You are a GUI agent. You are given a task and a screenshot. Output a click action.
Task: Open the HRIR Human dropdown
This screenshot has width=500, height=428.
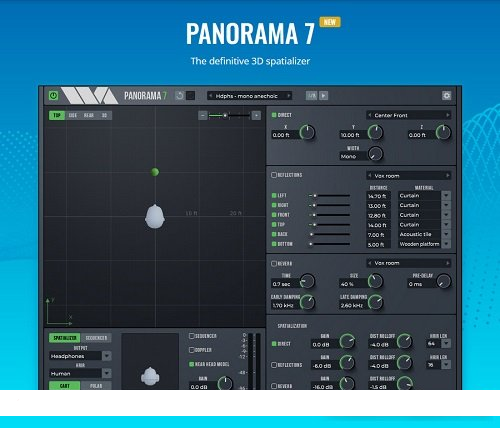point(80,373)
